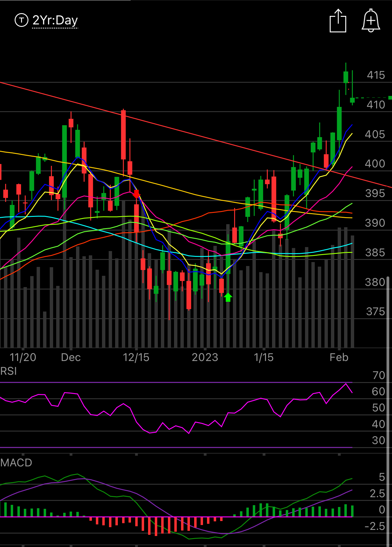The width and height of the screenshot is (392, 547).
Task: Tap the 410 price axis label
Action: click(x=376, y=105)
